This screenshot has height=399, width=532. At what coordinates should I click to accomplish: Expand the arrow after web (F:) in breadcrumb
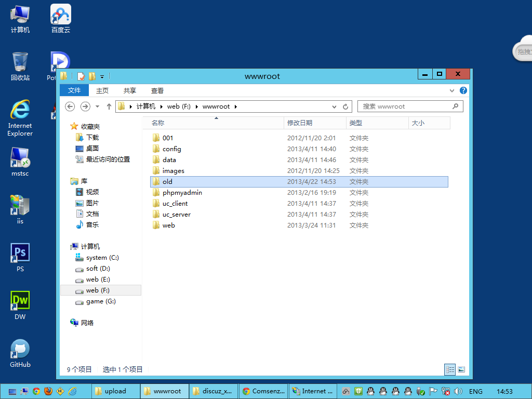197,107
